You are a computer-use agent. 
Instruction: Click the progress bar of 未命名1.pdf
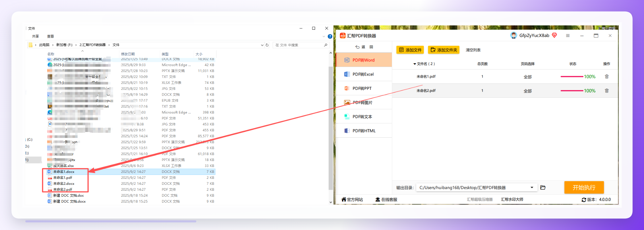(572, 77)
